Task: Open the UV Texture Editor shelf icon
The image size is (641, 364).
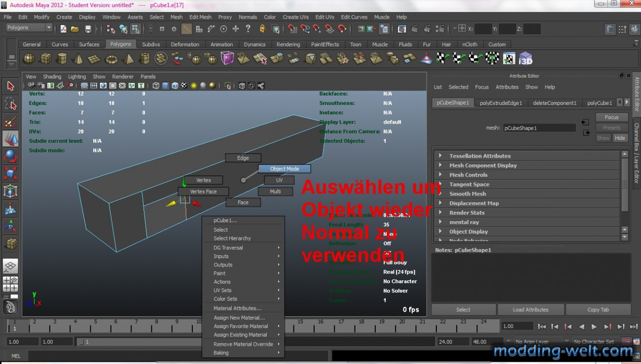Action: click(509, 59)
